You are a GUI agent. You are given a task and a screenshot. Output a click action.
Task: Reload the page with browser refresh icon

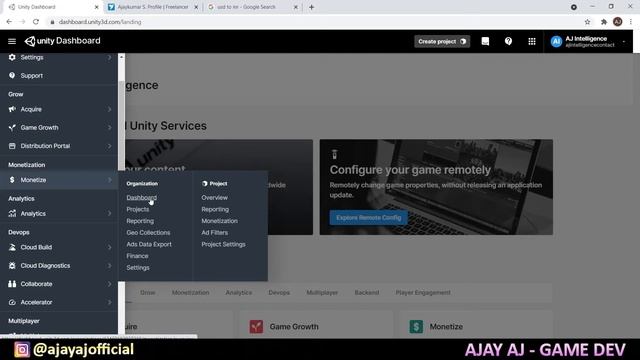(x=36, y=22)
